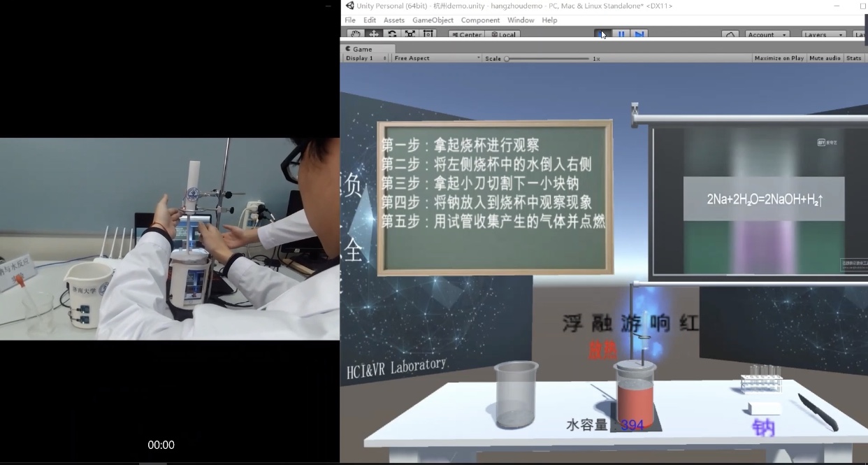This screenshot has height=465, width=868.
Task: Toggle Mute audio
Action: coord(825,58)
